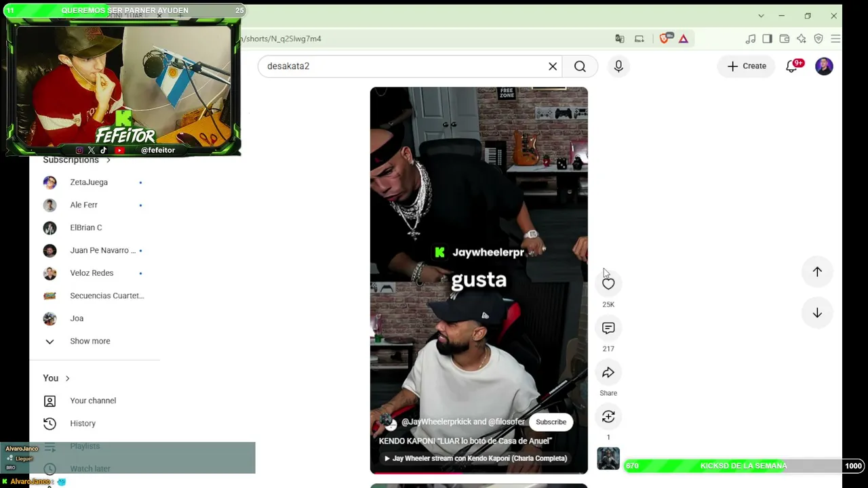The height and width of the screenshot is (488, 868).
Task: Click the install app icon in address bar
Action: (x=639, y=39)
